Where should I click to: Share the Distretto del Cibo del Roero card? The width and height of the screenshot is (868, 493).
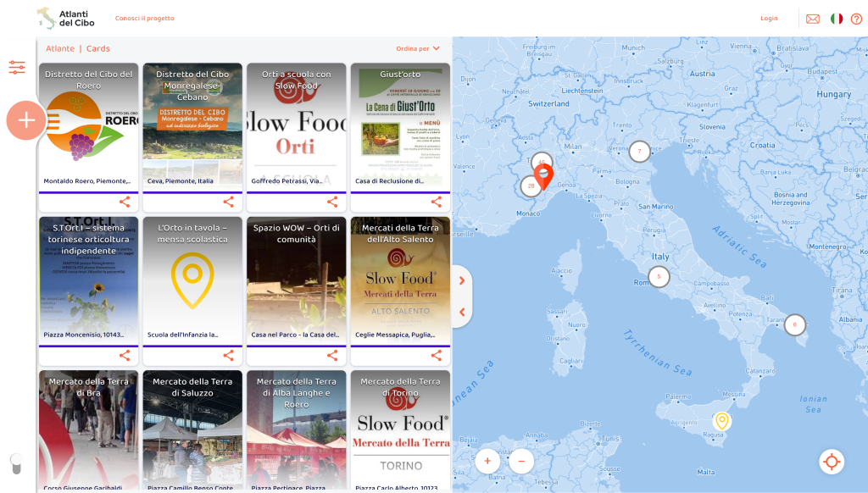click(125, 202)
